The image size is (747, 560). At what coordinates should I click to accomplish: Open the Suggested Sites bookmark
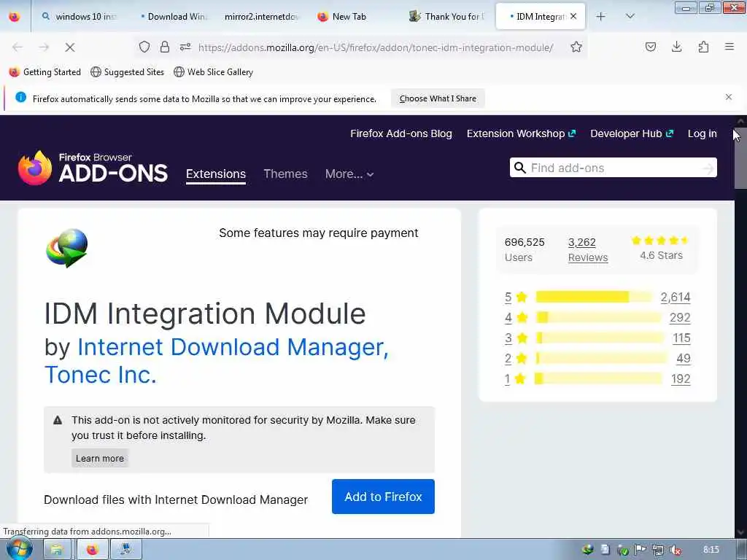tap(127, 72)
